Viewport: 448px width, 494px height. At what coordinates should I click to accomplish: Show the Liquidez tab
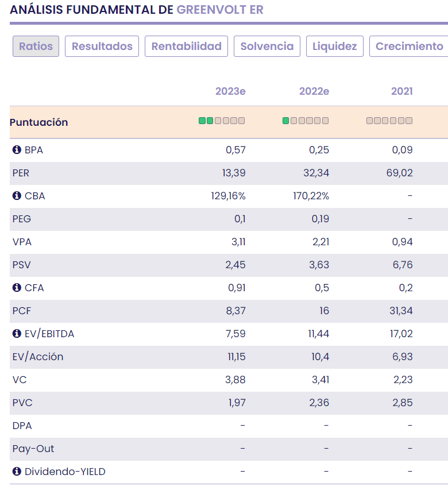click(334, 47)
